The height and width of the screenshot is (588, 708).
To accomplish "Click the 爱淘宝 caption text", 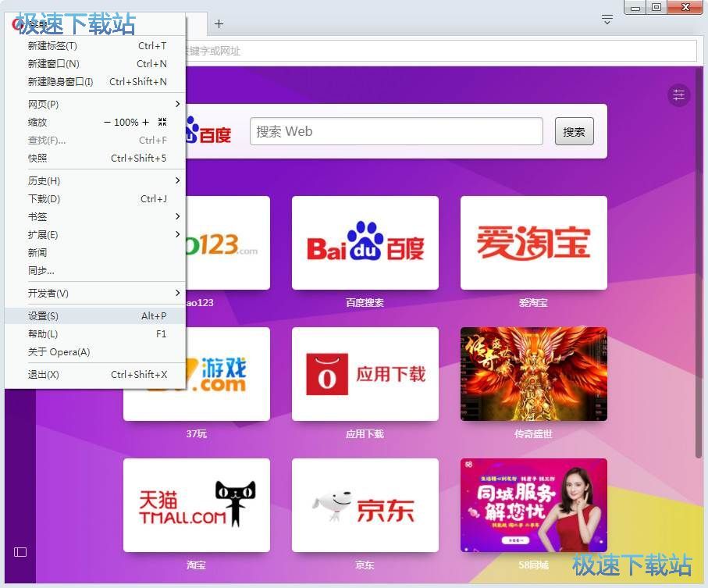I will tap(533, 302).
